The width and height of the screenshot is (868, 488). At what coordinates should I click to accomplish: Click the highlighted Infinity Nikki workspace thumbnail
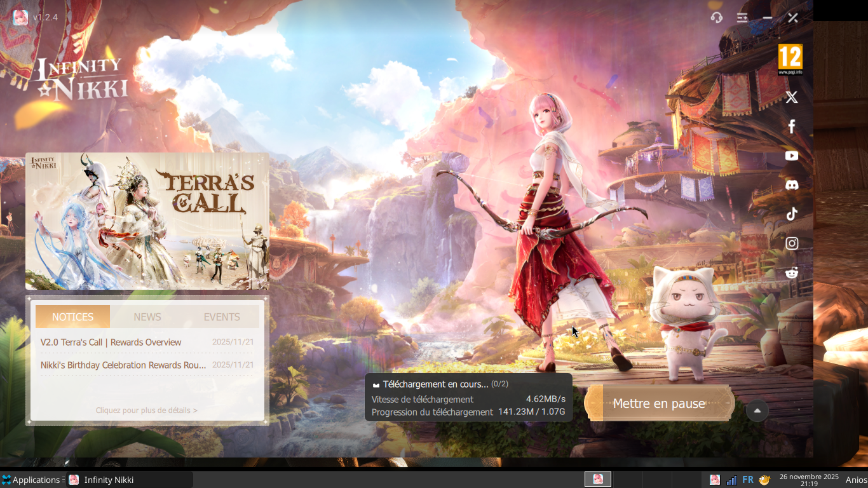(597, 479)
